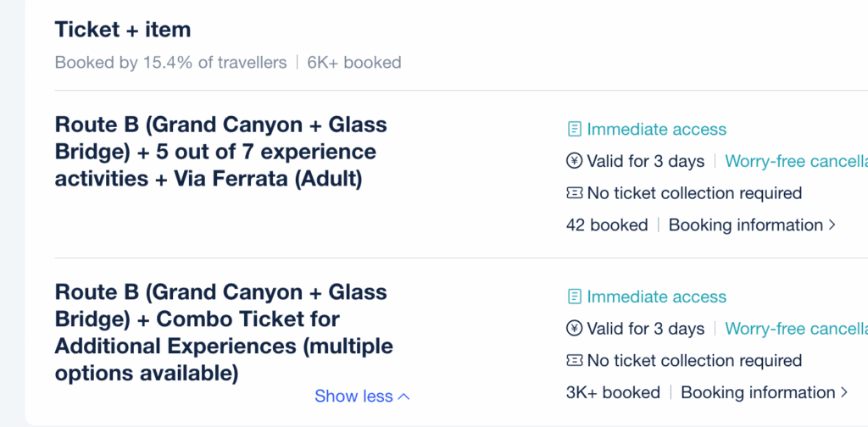Open Worry-free cancellation for Combo Ticket

point(795,329)
